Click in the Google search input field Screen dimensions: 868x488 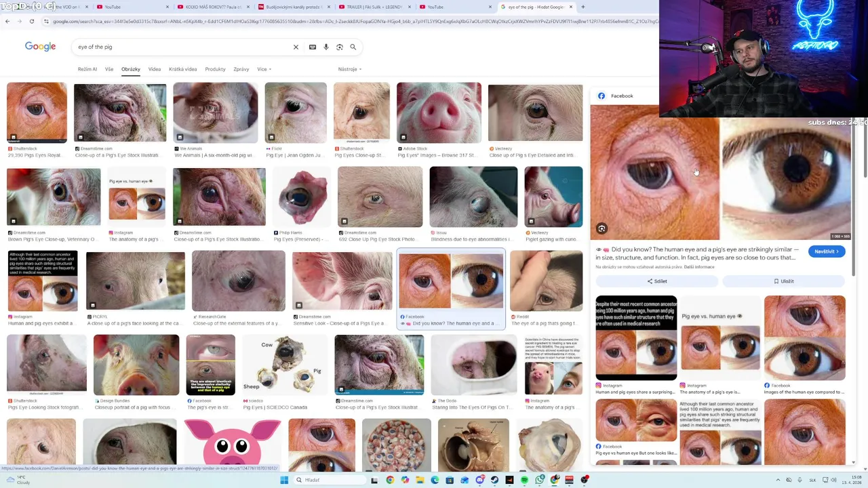(x=183, y=47)
